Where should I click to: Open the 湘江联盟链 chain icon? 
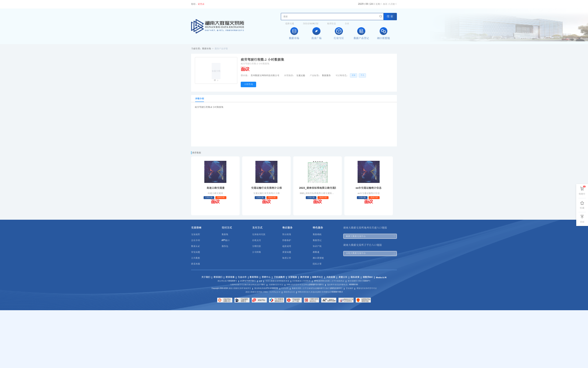[x=383, y=31]
